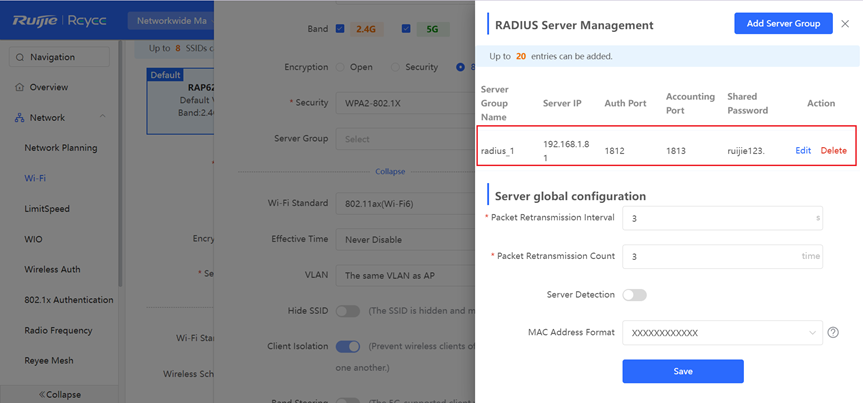Screen dimensions: 863x403
Task: Click the Packet Retransmission Interval input field
Action: 721,218
